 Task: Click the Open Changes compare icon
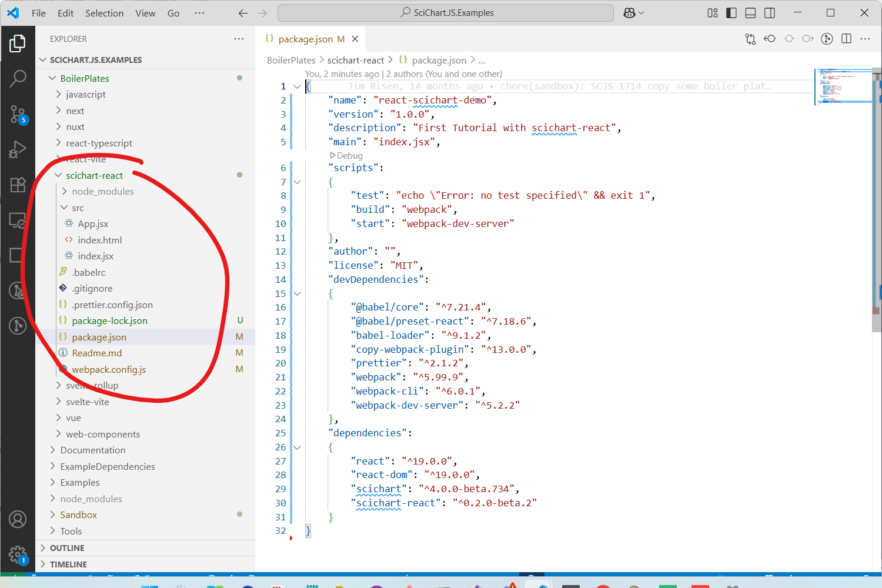click(x=750, y=39)
